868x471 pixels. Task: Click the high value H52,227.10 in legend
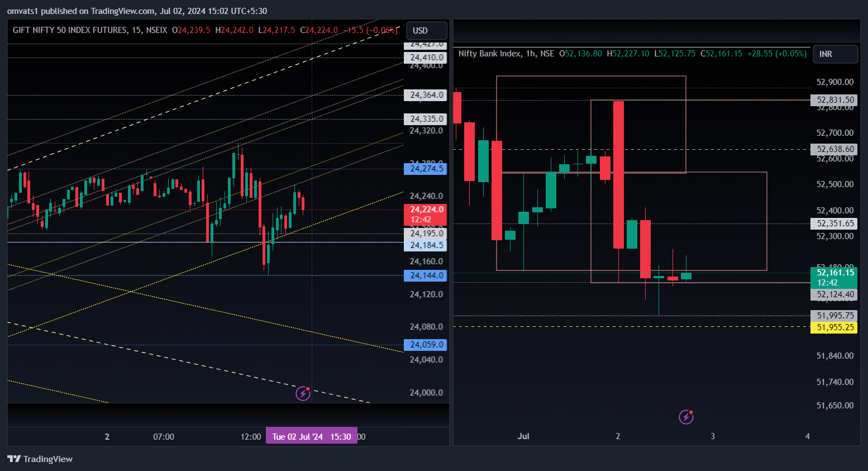628,54
